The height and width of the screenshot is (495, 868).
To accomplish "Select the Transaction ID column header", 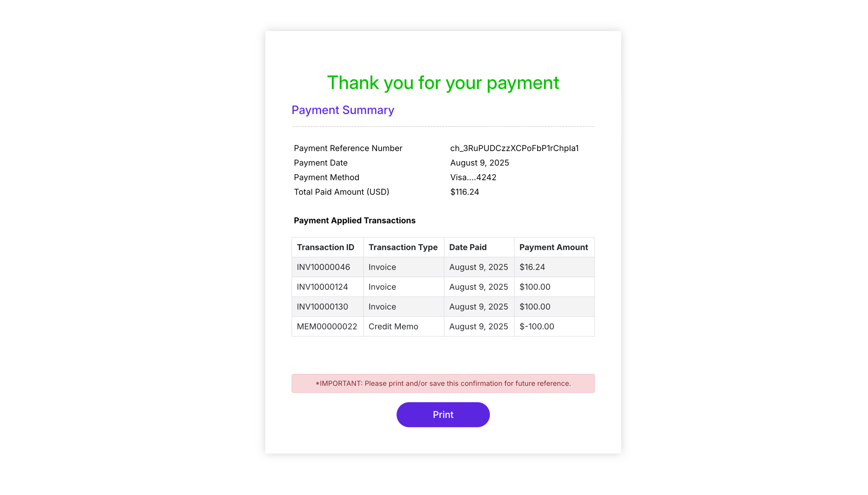I will click(325, 247).
